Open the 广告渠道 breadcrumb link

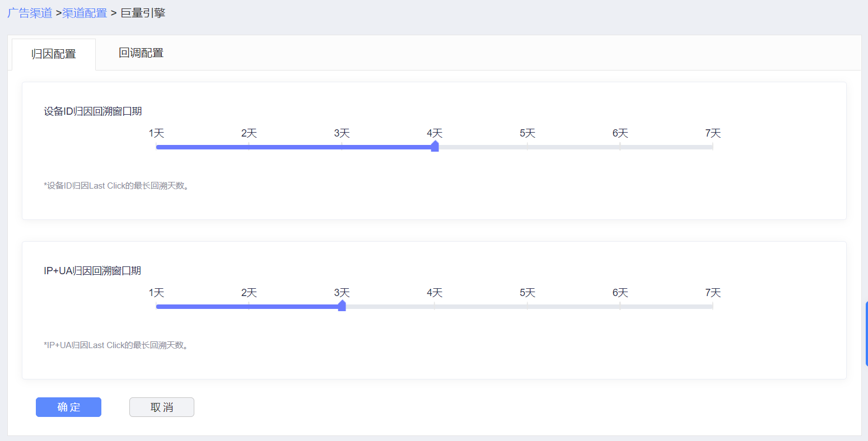coord(30,13)
